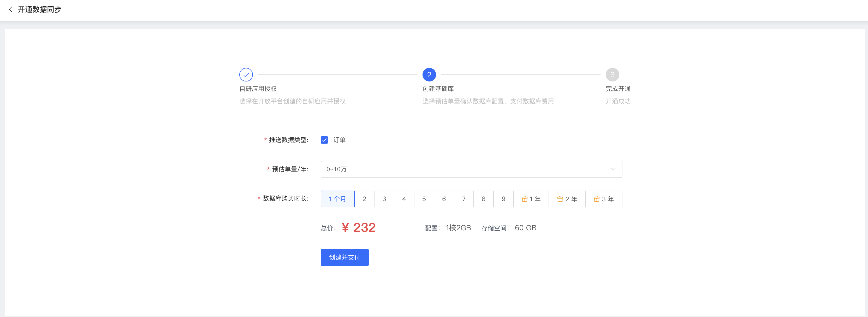
Task: Click the total price ¥ 232
Action: [359, 228]
